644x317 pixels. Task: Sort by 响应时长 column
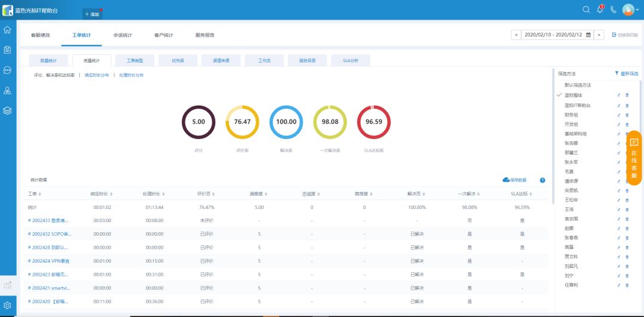click(x=101, y=193)
